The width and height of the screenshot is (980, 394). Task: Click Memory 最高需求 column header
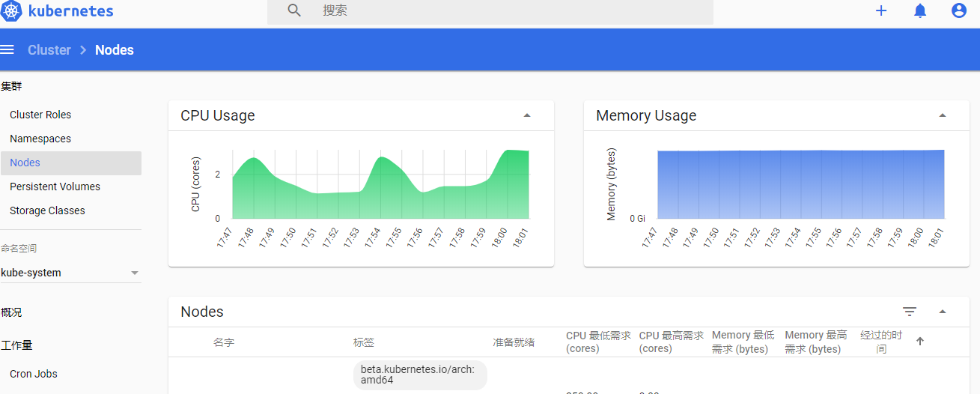pyautogui.click(x=816, y=342)
